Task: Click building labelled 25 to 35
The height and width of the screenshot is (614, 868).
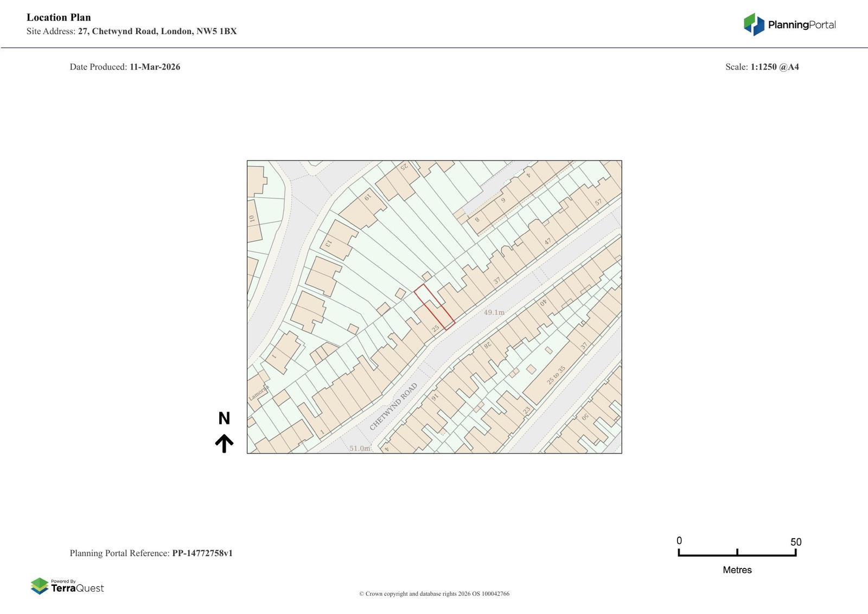Action: 556,375
